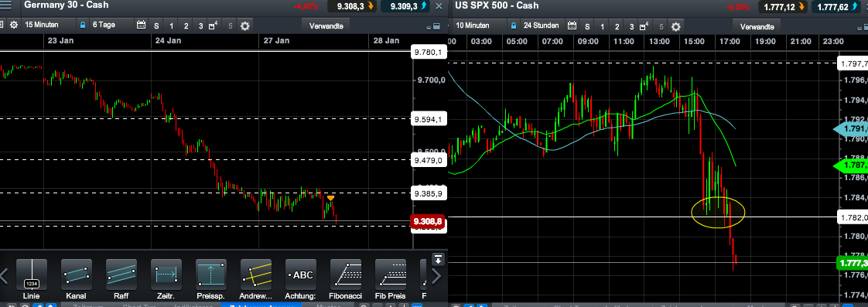
Task: Switch Germany 30 chart to layout 2
Action: (x=186, y=26)
